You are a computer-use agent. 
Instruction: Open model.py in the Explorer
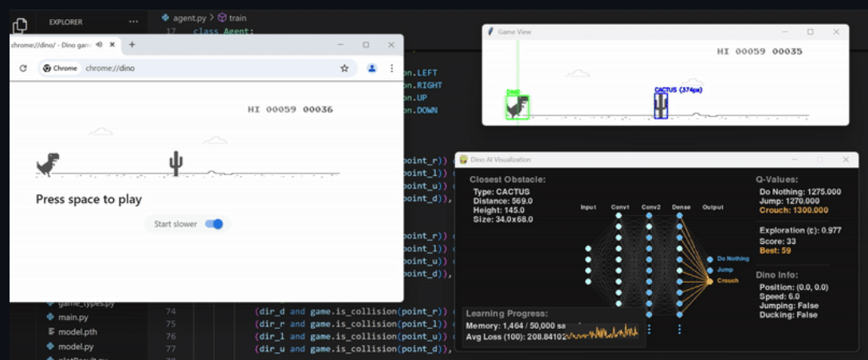tap(76, 346)
